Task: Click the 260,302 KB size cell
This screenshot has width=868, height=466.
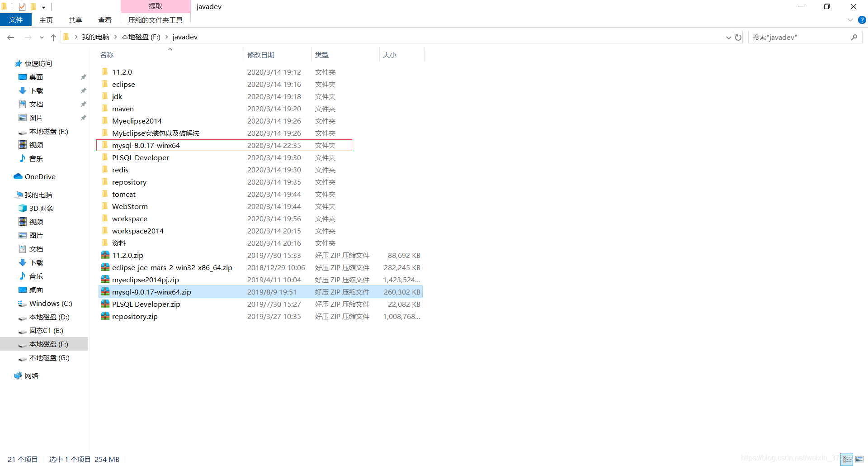Action: [x=402, y=292]
